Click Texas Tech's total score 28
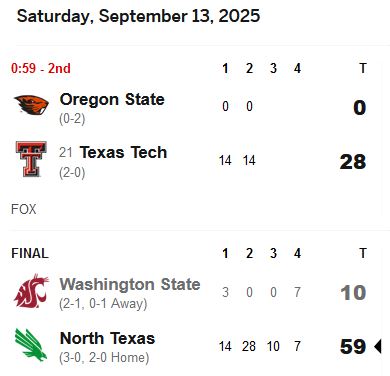The height and width of the screenshot is (376, 390). pyautogui.click(x=353, y=162)
